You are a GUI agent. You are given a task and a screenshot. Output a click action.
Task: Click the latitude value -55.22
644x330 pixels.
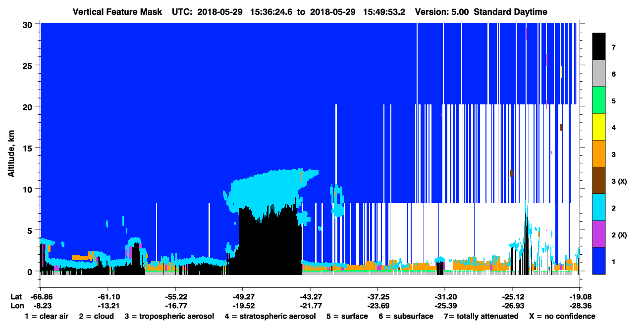175,296
